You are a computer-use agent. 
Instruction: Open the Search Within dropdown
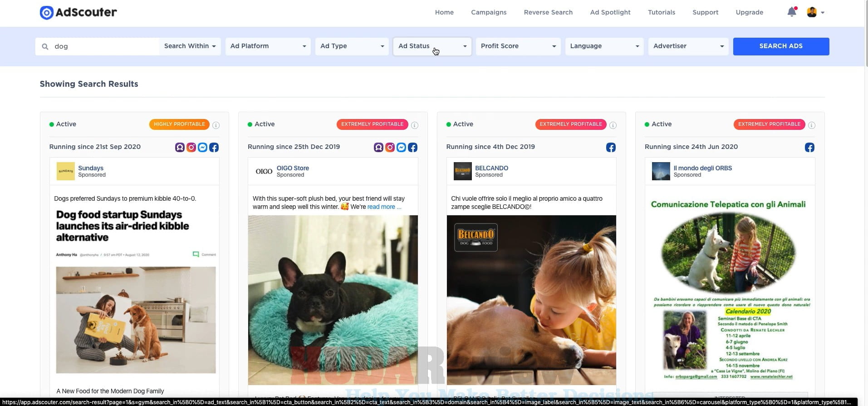point(190,46)
